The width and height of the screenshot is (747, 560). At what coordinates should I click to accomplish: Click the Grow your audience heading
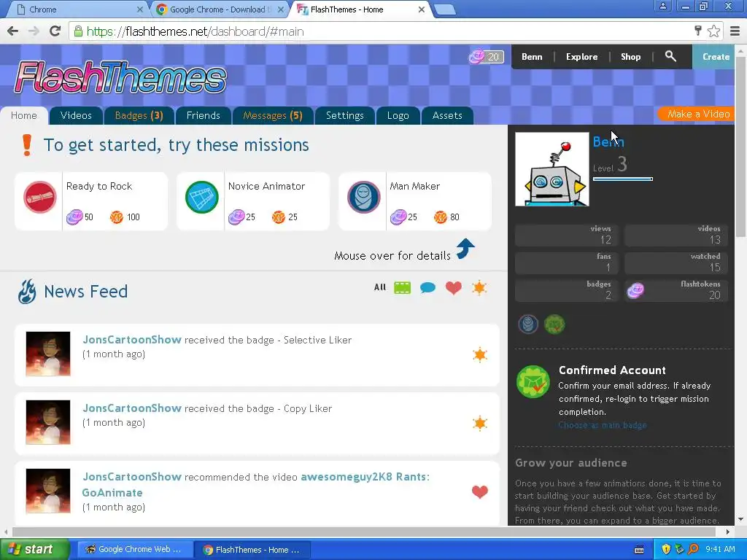tap(570, 463)
